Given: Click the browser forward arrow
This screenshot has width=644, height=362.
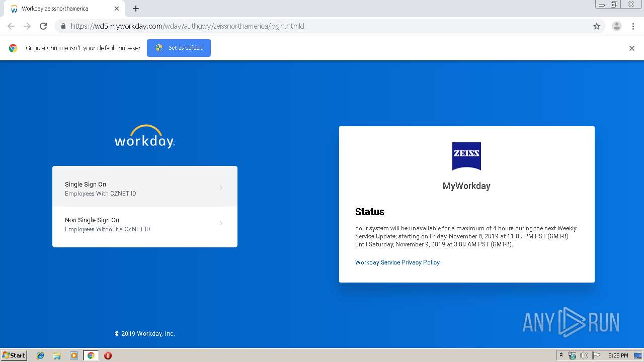Looking at the screenshot, I should pyautogui.click(x=27, y=26).
